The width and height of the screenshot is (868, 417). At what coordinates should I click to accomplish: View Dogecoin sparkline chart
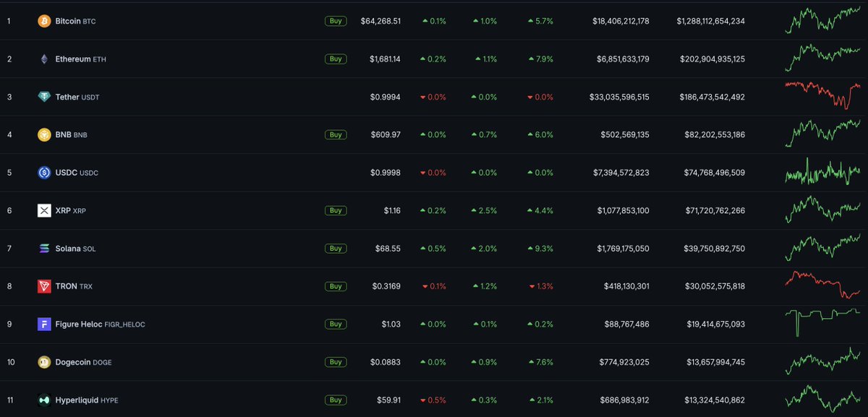pos(823,361)
